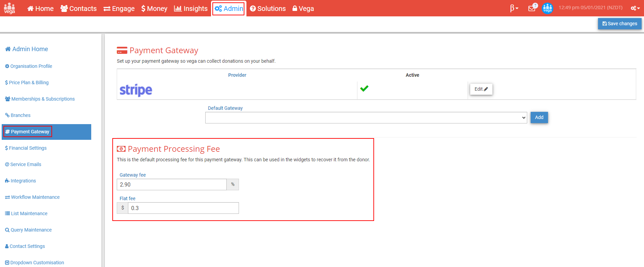644x267 pixels.
Task: Expand the beta symbol dropdown
Action: (514, 8)
